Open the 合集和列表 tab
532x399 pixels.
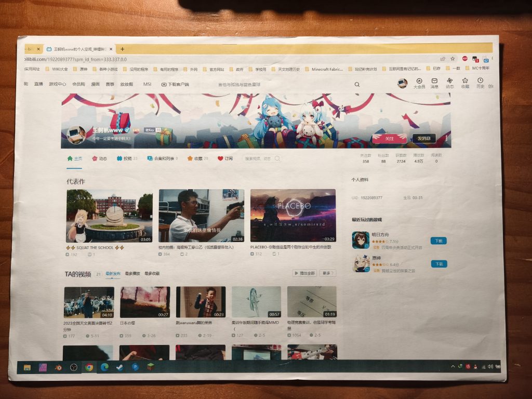coord(162,158)
